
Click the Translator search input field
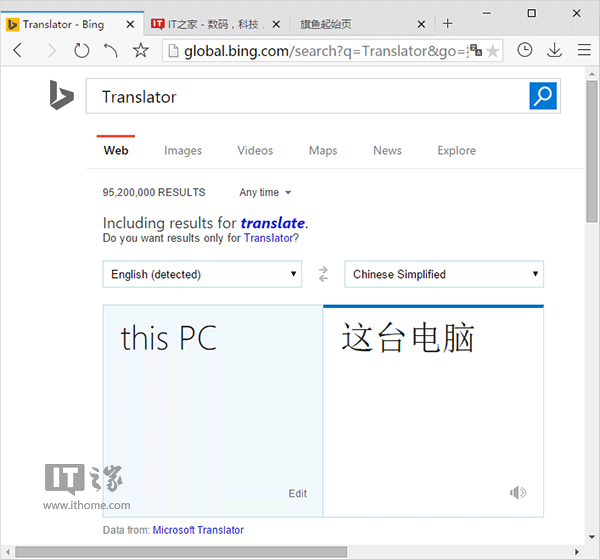tap(310, 97)
